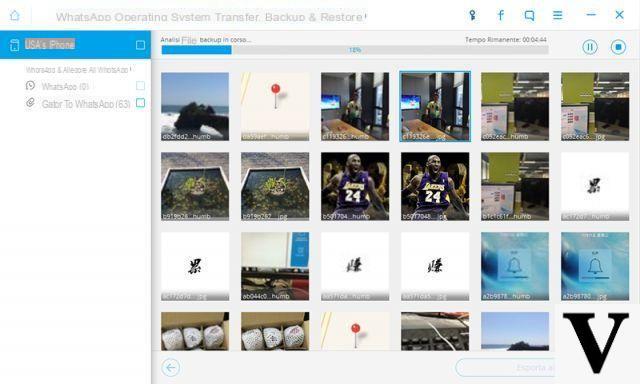This screenshot has width=640, height=384.
Task: Select the plant pond thumbnail b919b267...jpg
Action: click(275, 186)
